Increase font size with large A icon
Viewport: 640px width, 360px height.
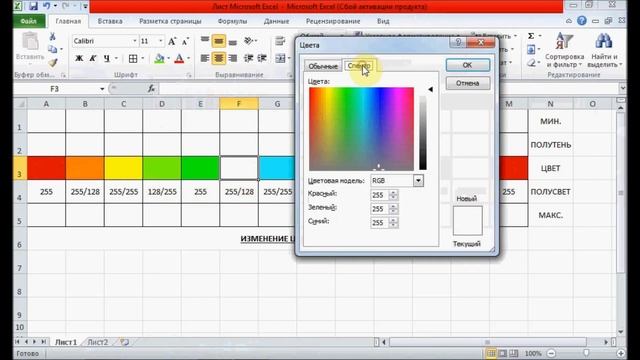[x=172, y=41]
